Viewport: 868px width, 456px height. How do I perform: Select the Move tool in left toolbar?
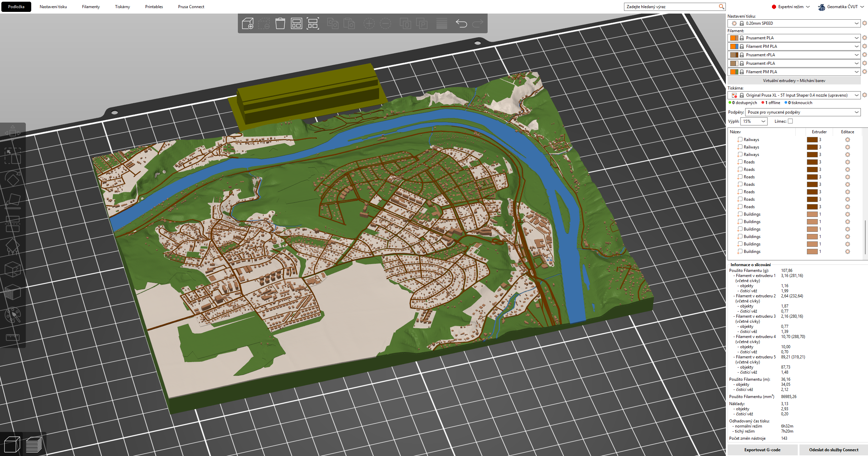click(13, 133)
